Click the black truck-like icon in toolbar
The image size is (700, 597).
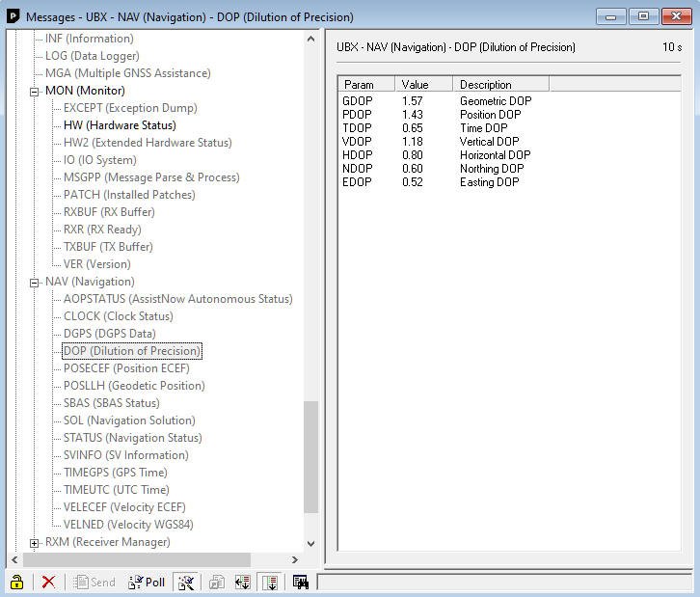tap(300, 582)
